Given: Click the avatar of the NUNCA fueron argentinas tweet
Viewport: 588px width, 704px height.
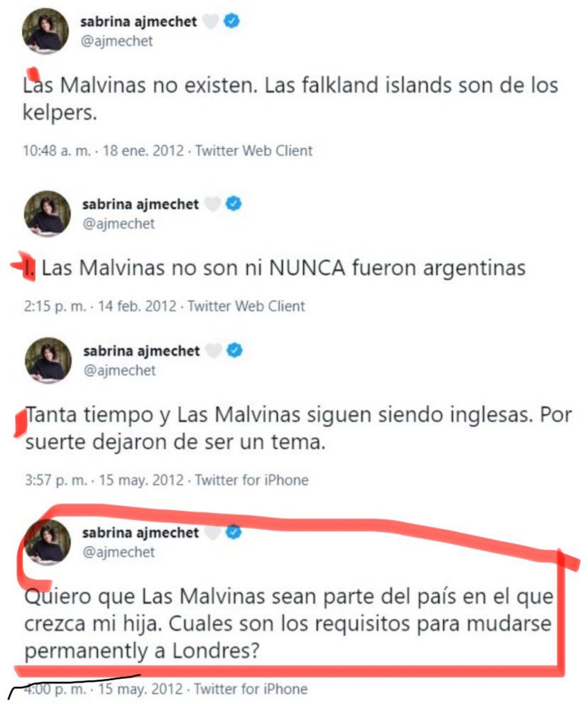Looking at the screenshot, I should click(x=47, y=214).
